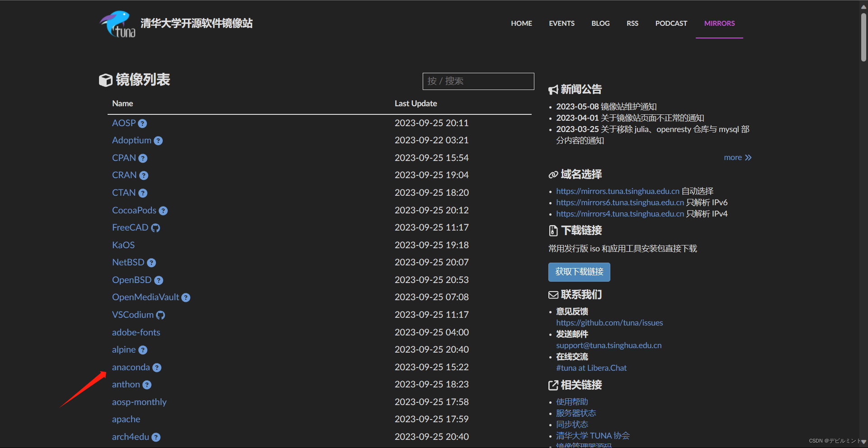Open help icon next to CRAN
The height and width of the screenshot is (448, 868).
(144, 175)
